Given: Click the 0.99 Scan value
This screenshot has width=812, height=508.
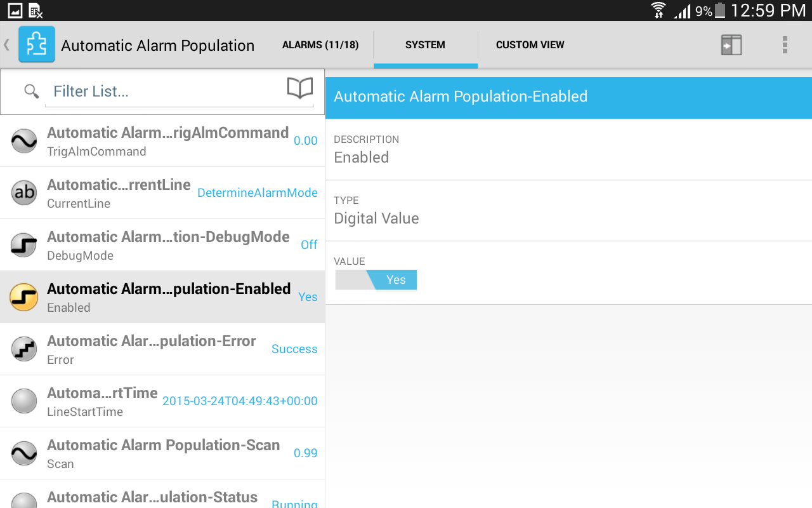Looking at the screenshot, I should 305,453.
